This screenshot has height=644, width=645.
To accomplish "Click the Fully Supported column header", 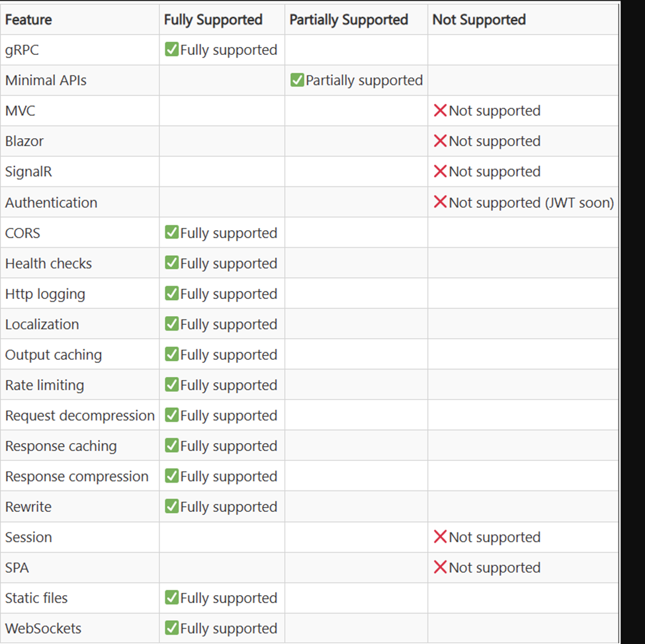I will (213, 20).
